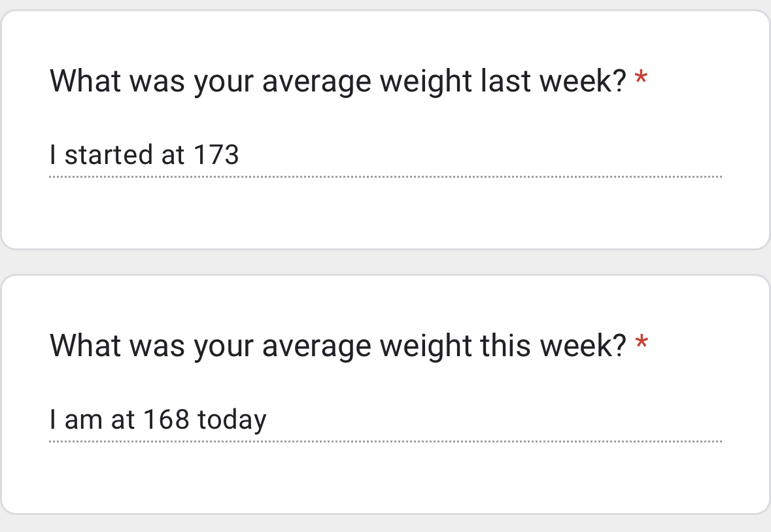Screen dimensions: 771x532
Task: Click the word "today" in second answer
Action: [232, 420]
